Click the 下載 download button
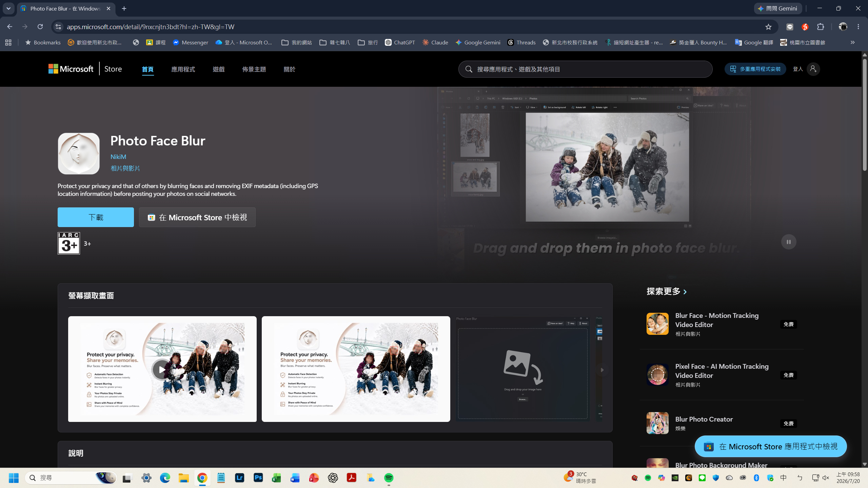Screen dimensions: 868x488 click(x=96, y=217)
